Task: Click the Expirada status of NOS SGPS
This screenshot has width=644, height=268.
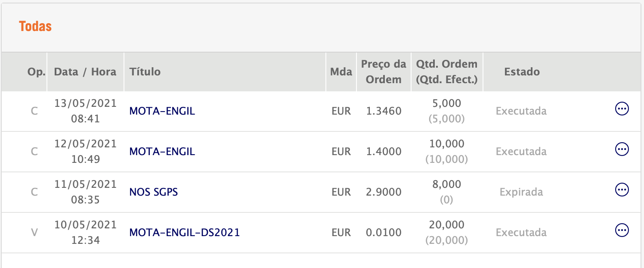Action: [x=521, y=192]
